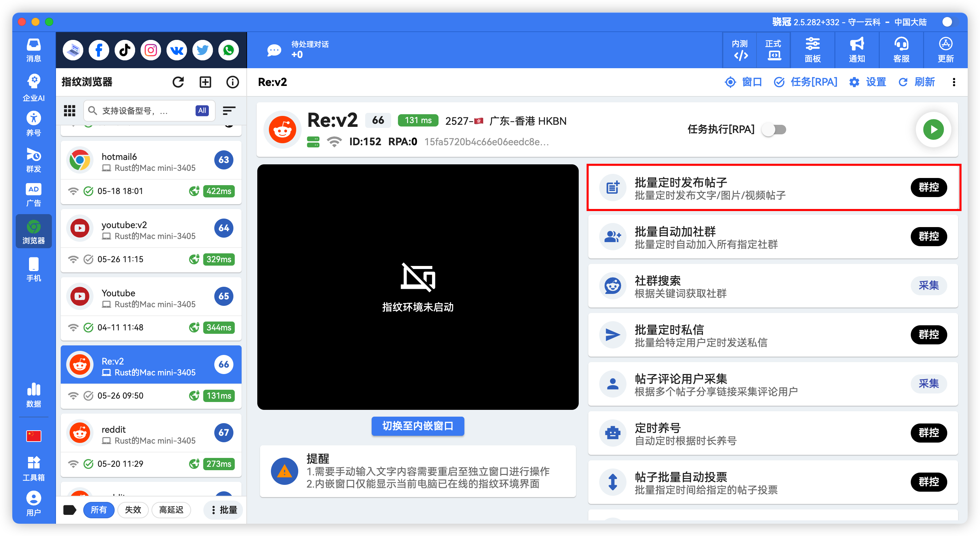The height and width of the screenshot is (536, 980).
Task: Click 刷新 refresh in the header
Action: (917, 82)
